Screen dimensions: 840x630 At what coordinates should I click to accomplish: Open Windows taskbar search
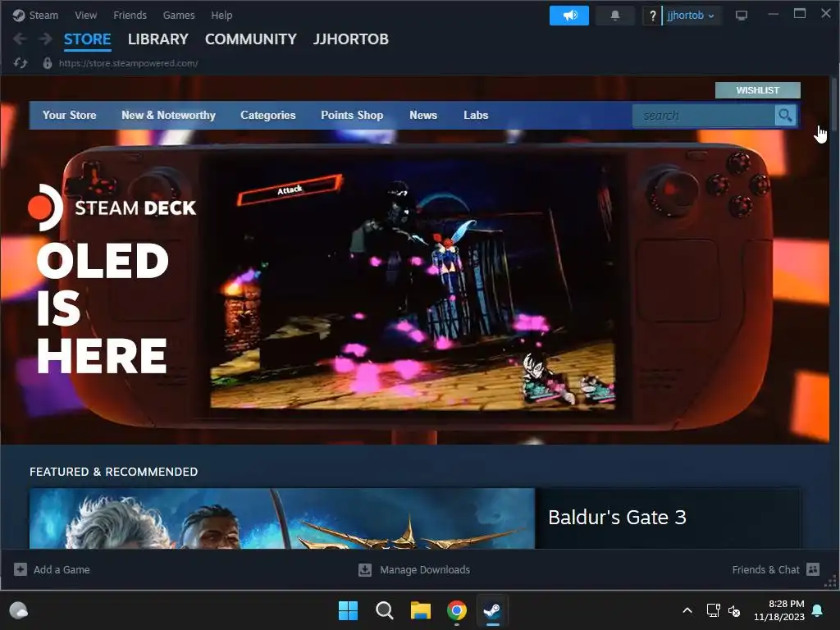pos(384,610)
